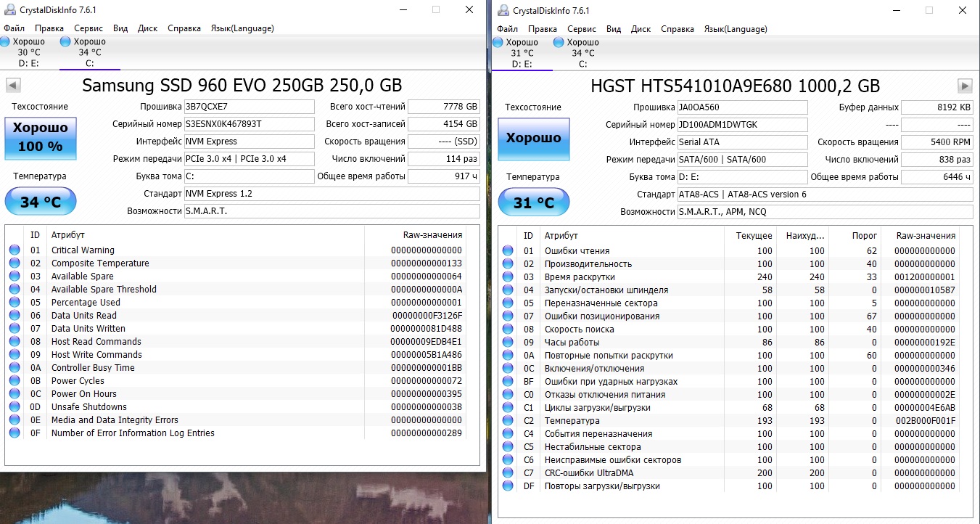Click Общее время работы value 6446 ч
980x524 pixels.
coord(937,177)
